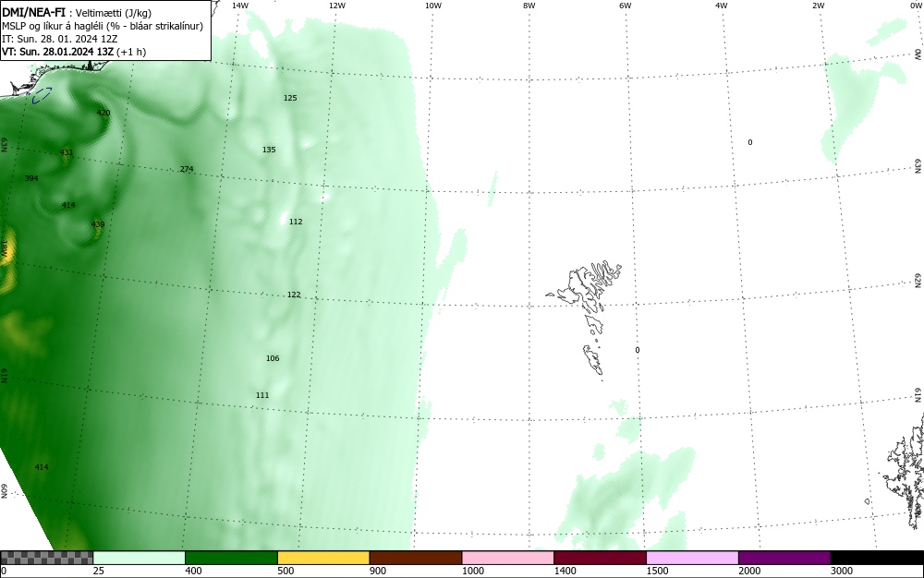Select the light green 25–400 legend swatch

[x=140, y=558]
